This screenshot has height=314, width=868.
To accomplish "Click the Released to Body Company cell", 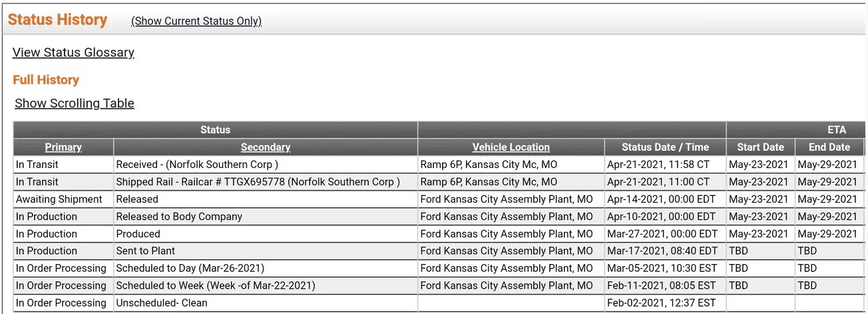I will 179,216.
